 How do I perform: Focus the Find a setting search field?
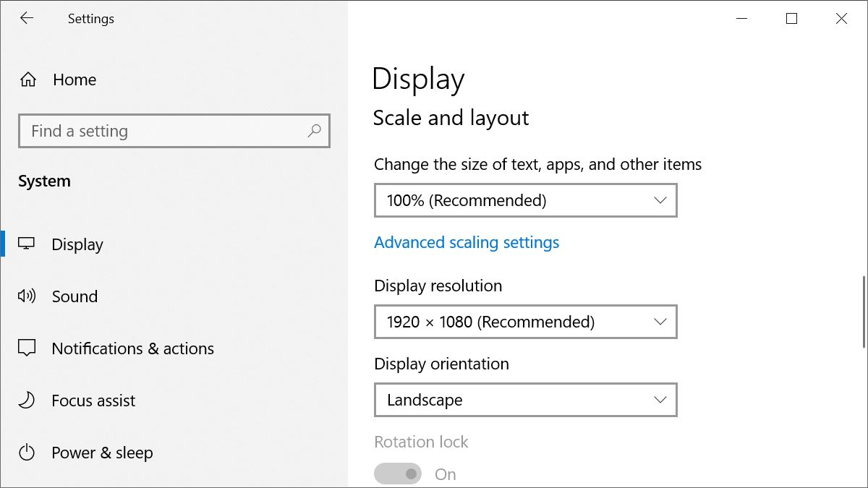pos(166,131)
